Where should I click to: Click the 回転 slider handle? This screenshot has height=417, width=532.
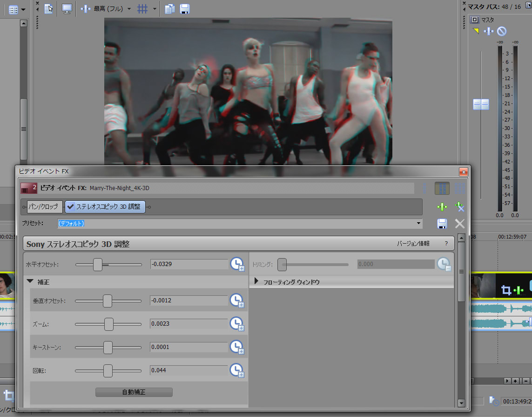[x=108, y=371]
